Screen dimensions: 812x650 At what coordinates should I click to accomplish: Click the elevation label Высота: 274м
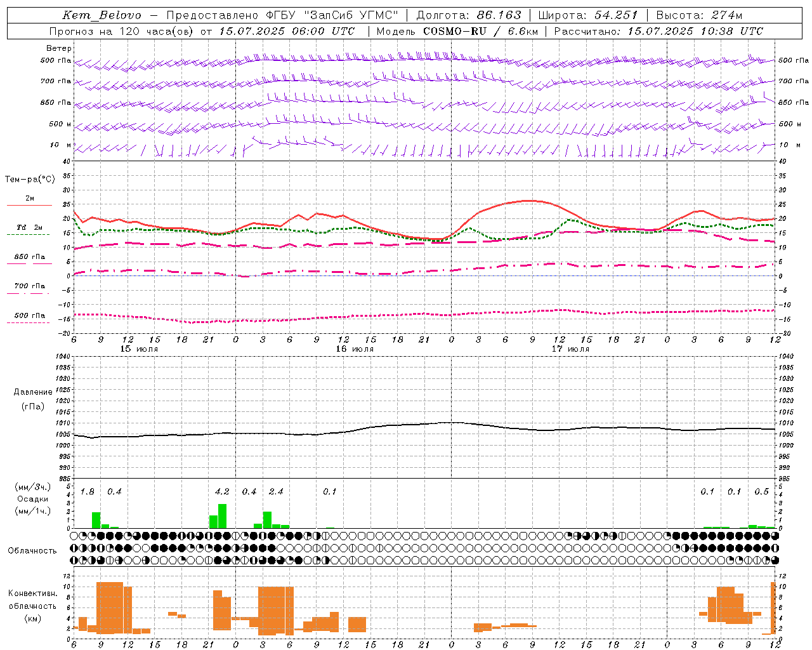(699, 15)
